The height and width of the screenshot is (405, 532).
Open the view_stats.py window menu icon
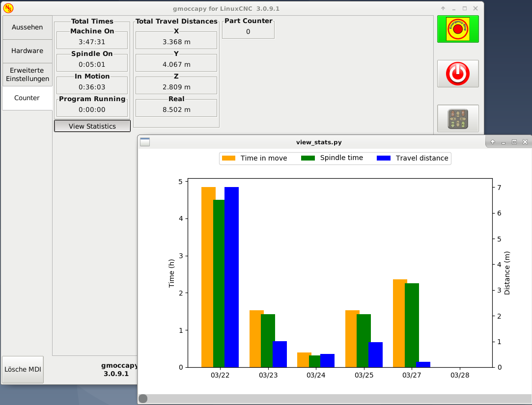pos(145,142)
